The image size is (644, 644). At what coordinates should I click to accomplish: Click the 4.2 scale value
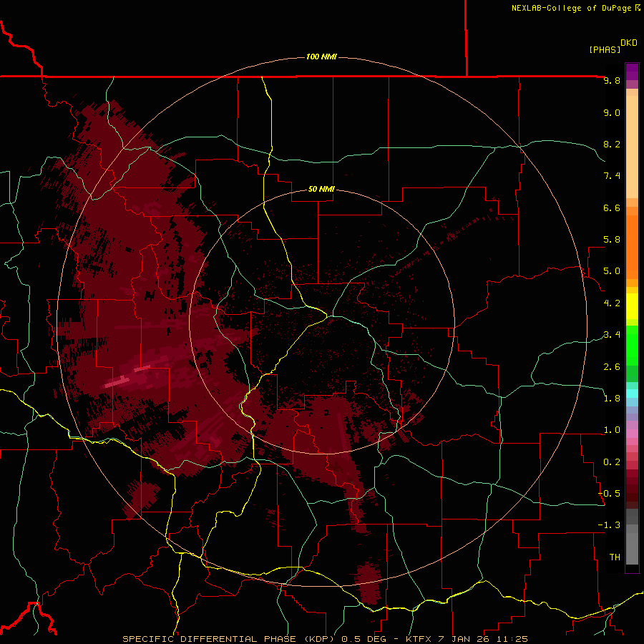[x=612, y=303]
